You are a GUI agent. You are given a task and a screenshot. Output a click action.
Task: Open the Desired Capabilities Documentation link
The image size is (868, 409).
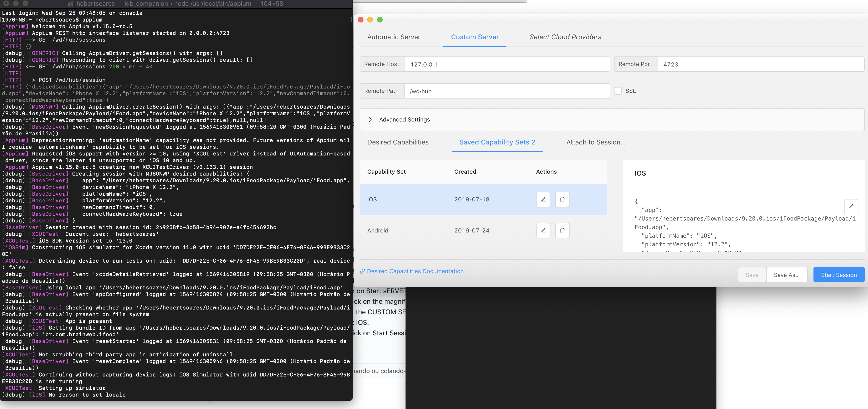pos(415,271)
